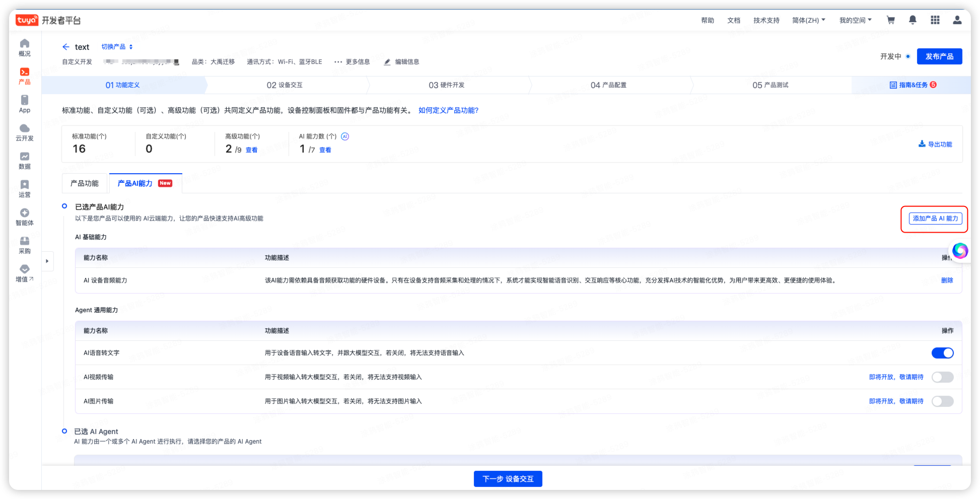Click the 添加产品 AI 能力 button

point(935,219)
